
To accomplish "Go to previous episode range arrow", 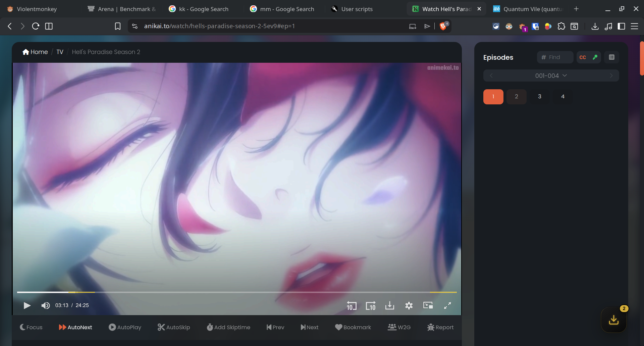I will [491, 76].
